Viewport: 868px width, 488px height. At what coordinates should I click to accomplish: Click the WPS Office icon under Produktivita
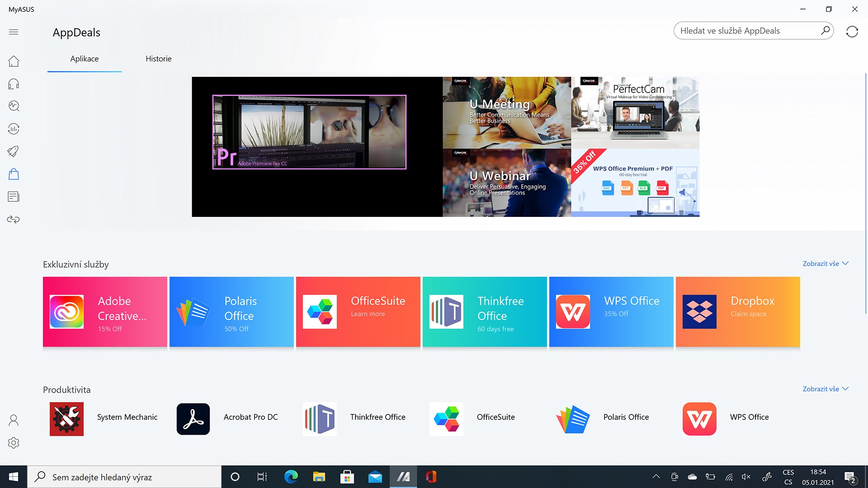click(x=699, y=419)
